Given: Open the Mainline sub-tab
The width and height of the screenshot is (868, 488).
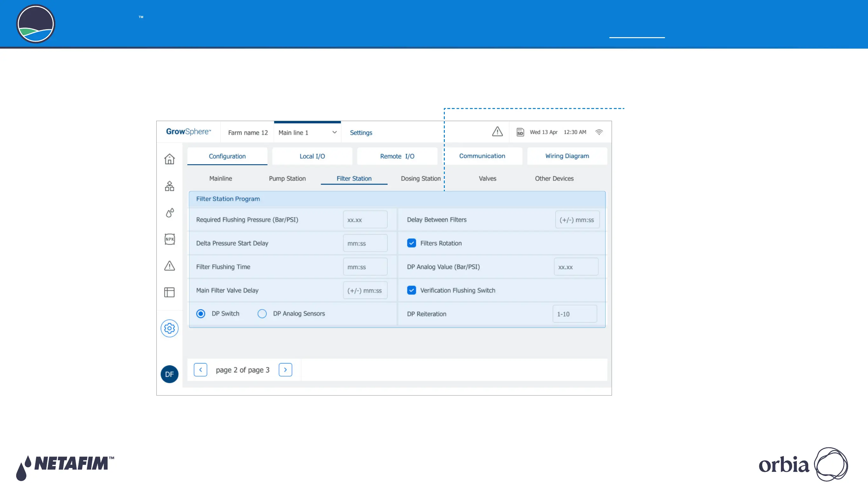Looking at the screenshot, I should pyautogui.click(x=221, y=178).
